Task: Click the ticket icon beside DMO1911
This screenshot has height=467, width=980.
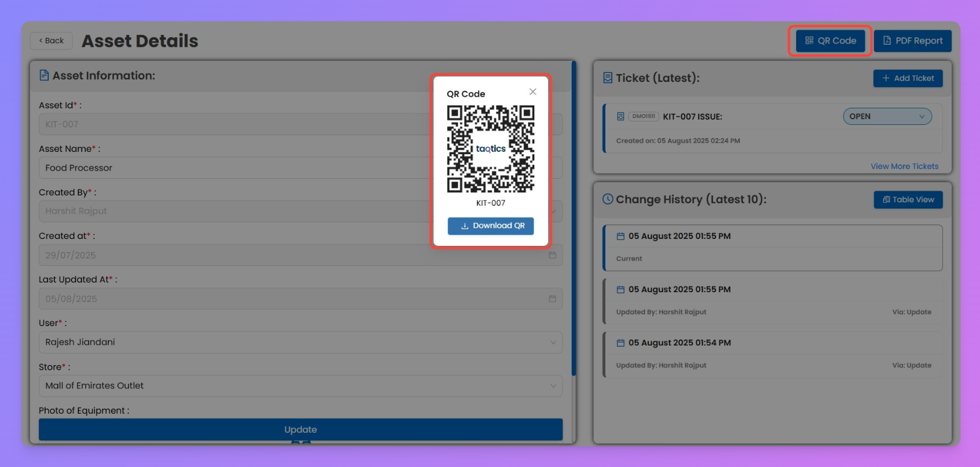Action: coord(620,116)
